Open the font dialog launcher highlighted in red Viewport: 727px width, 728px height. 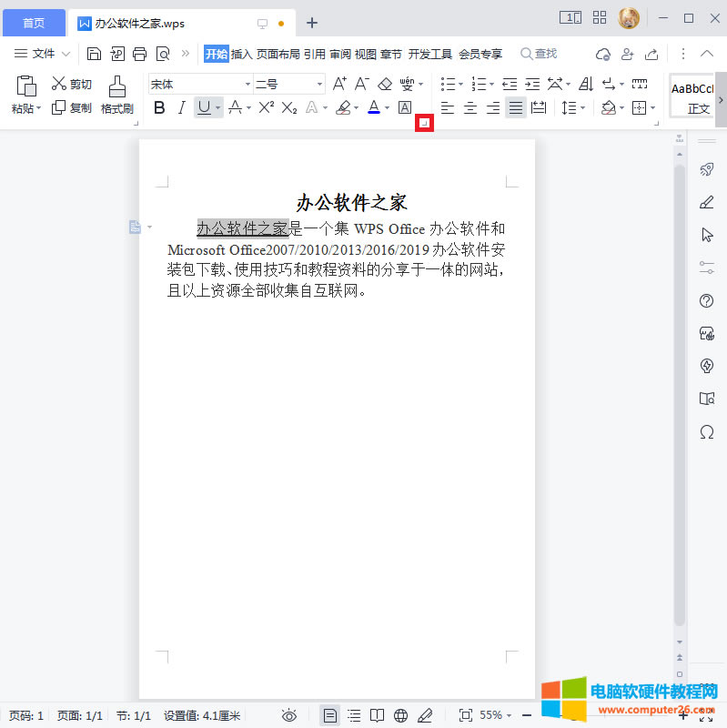424,123
